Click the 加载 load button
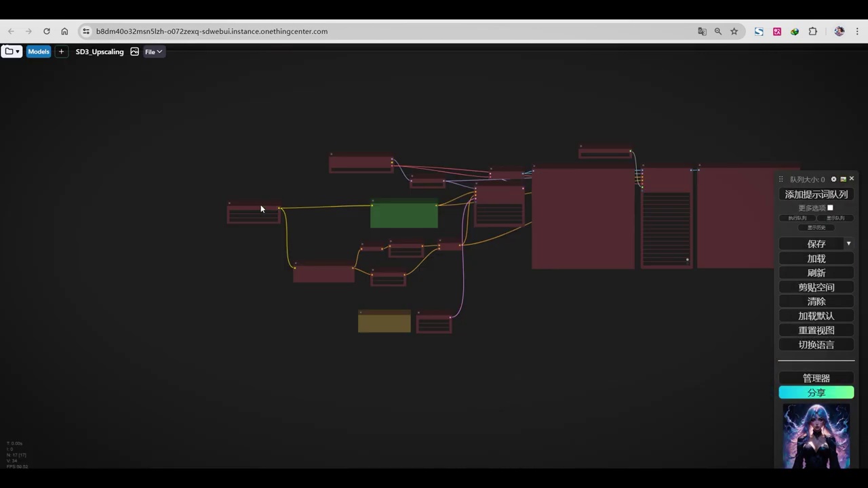Image resolution: width=868 pixels, height=488 pixels. [816, 259]
